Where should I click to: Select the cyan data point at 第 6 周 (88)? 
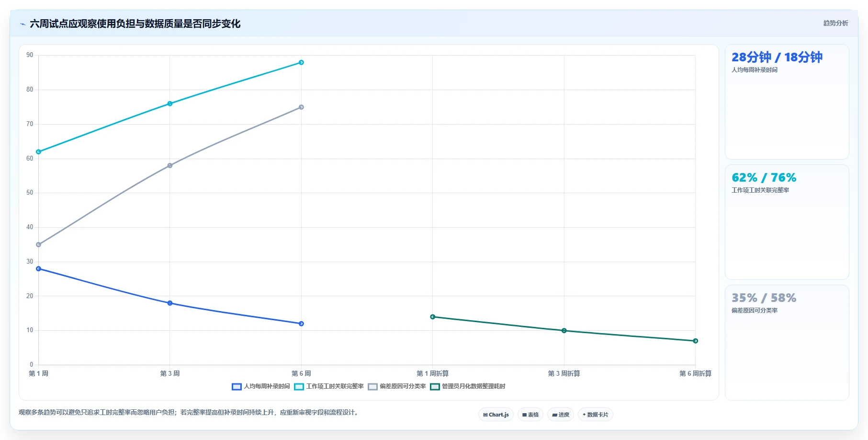[x=301, y=62]
